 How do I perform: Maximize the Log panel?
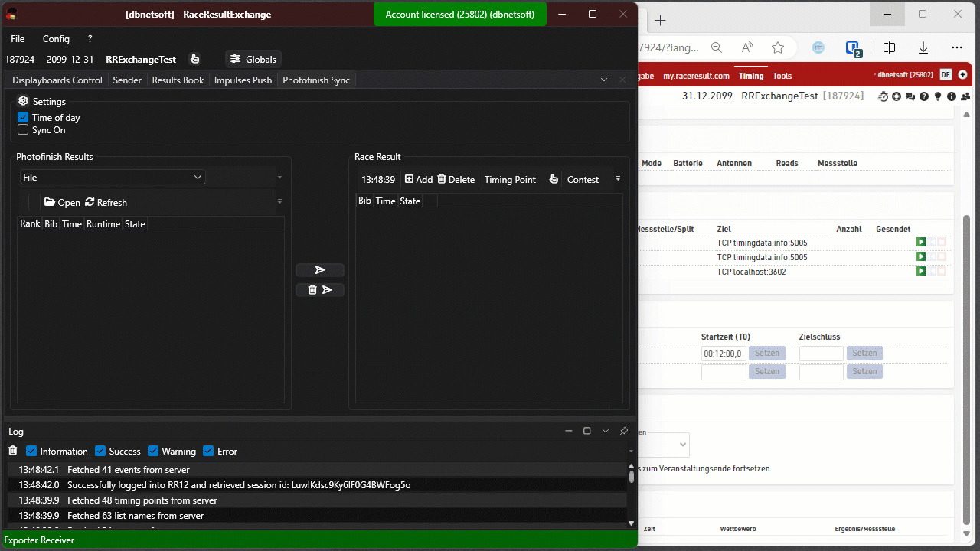[587, 431]
